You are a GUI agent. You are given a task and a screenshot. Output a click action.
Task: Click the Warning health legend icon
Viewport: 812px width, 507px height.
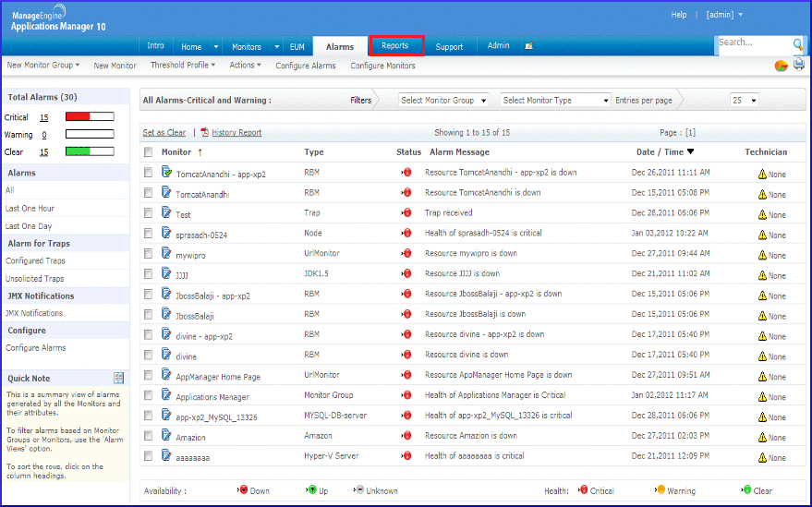(x=661, y=489)
